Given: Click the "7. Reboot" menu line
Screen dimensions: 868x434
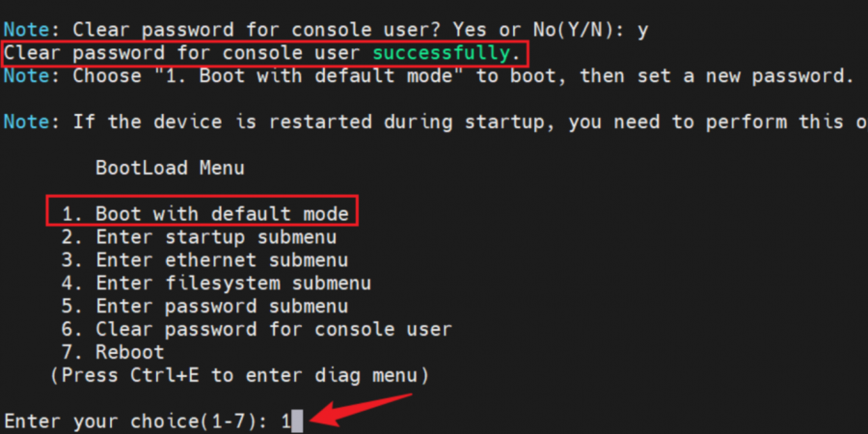Looking at the screenshot, I should 113,352.
